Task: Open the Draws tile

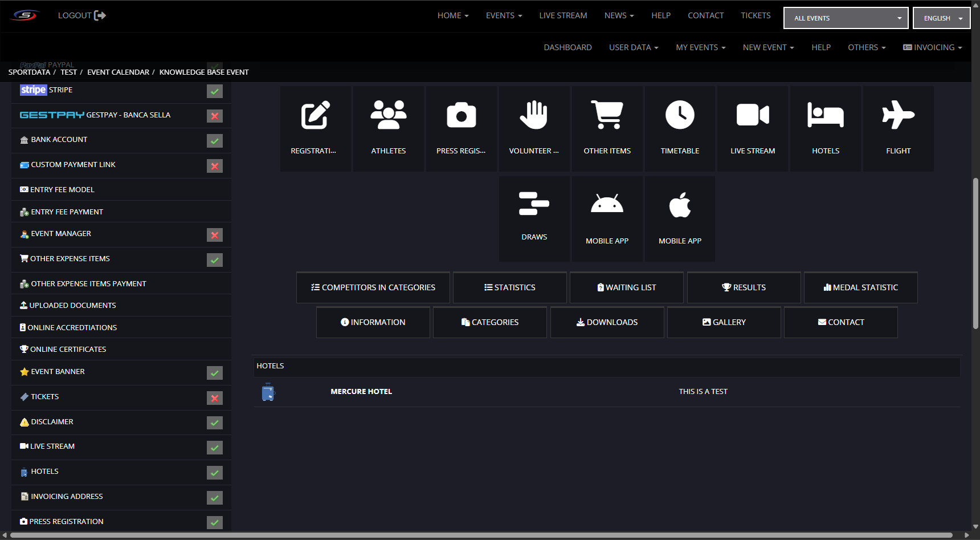Action: point(534,219)
